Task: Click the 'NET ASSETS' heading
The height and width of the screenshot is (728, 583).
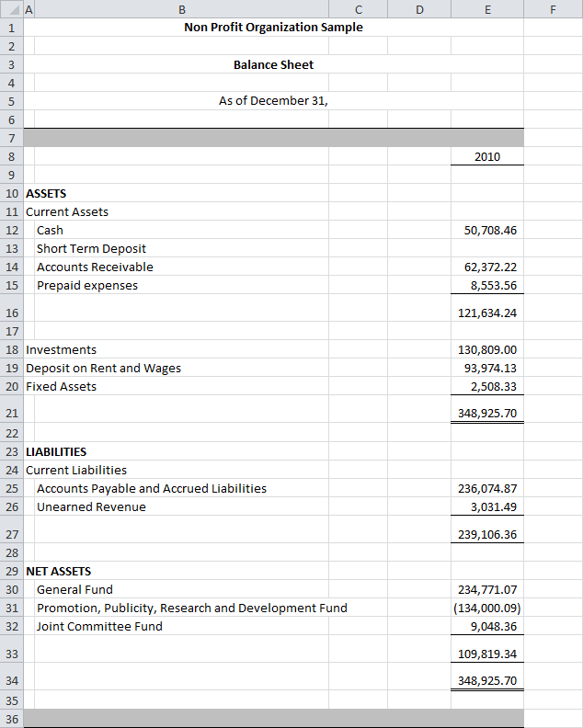Action: tap(58, 571)
